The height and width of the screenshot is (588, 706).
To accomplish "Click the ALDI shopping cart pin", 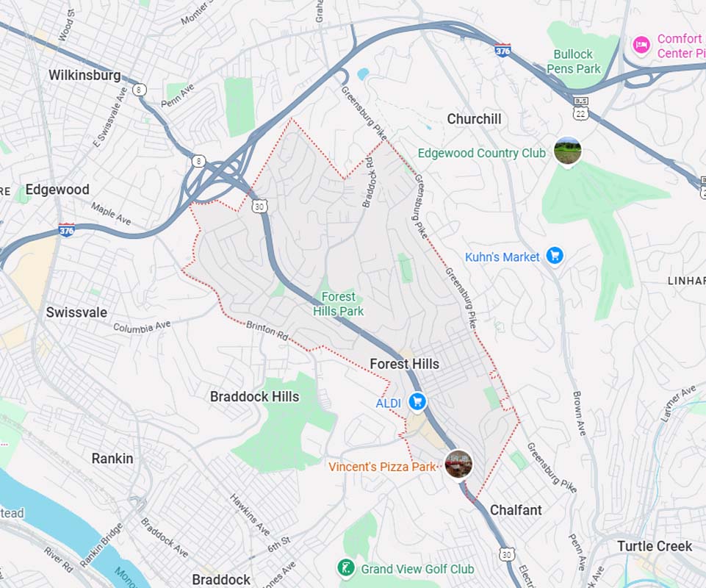I will point(417,401).
